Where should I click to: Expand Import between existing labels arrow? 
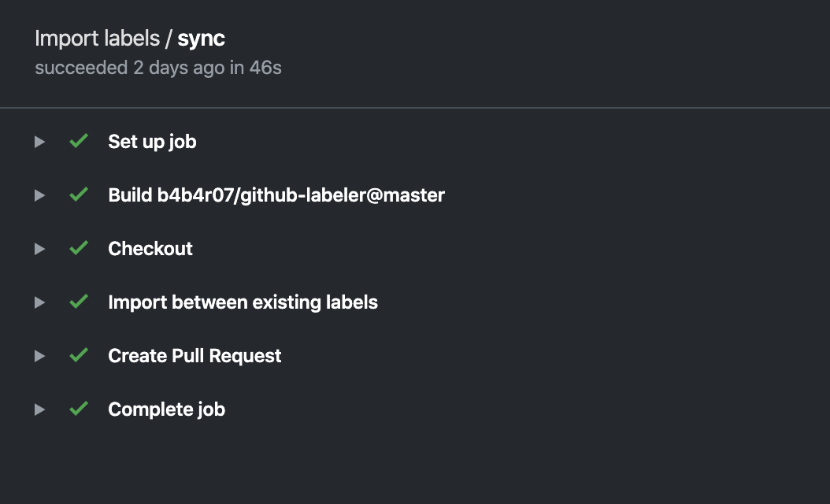pos(39,302)
